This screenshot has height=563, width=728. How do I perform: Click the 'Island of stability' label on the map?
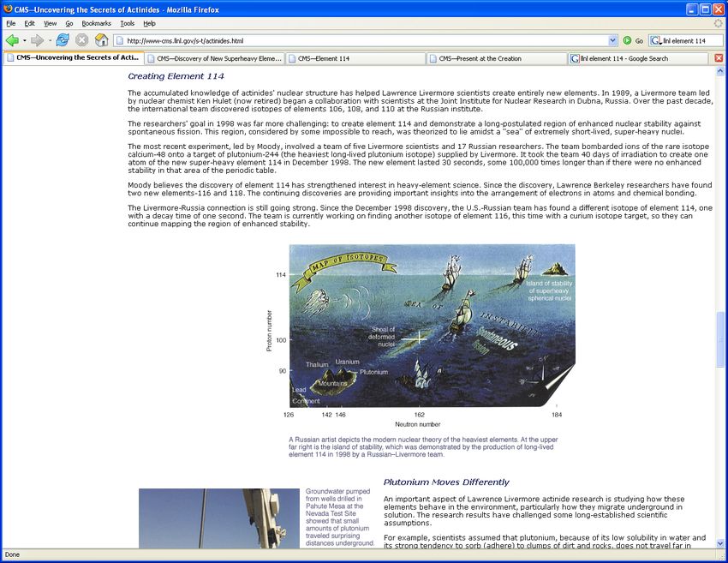(549, 290)
